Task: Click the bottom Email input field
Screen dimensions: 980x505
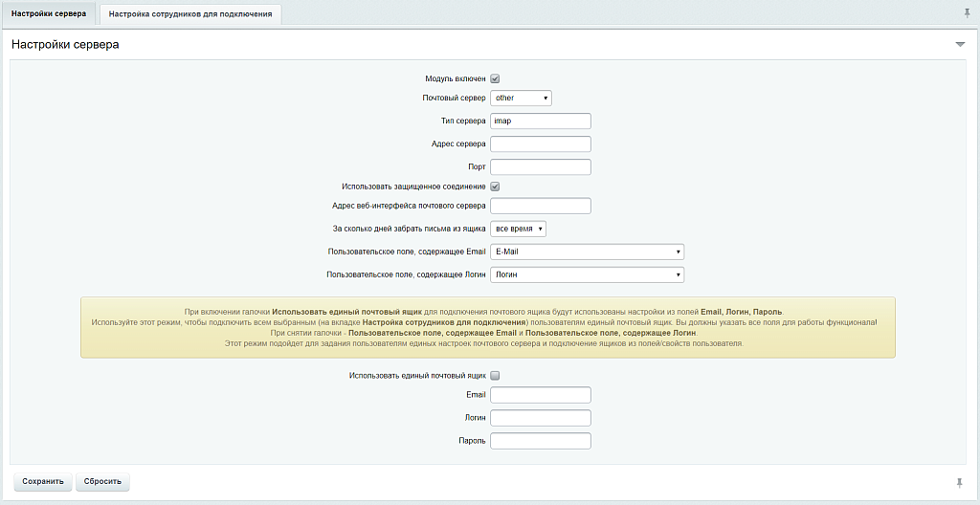Action: tap(540, 395)
